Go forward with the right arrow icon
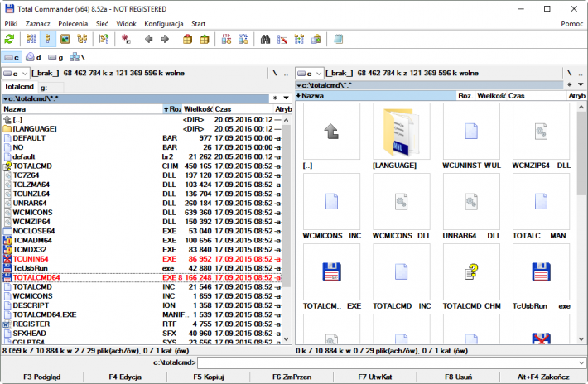 165,39
